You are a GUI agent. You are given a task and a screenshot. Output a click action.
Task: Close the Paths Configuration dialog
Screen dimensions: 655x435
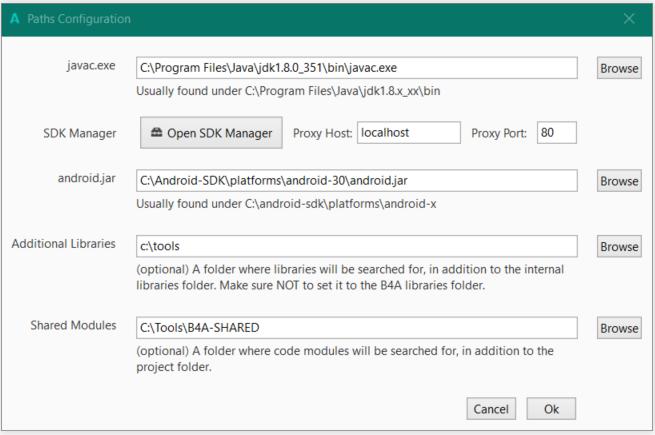(x=629, y=19)
